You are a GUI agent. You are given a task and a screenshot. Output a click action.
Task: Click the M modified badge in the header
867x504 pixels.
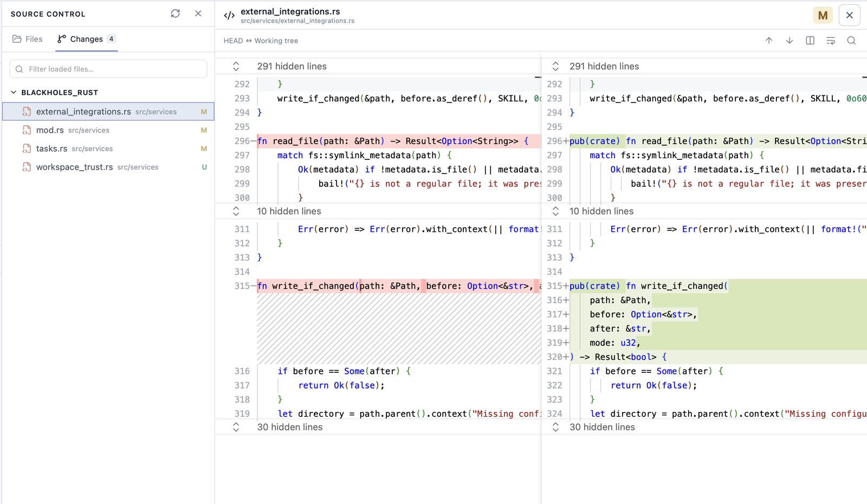(x=823, y=15)
